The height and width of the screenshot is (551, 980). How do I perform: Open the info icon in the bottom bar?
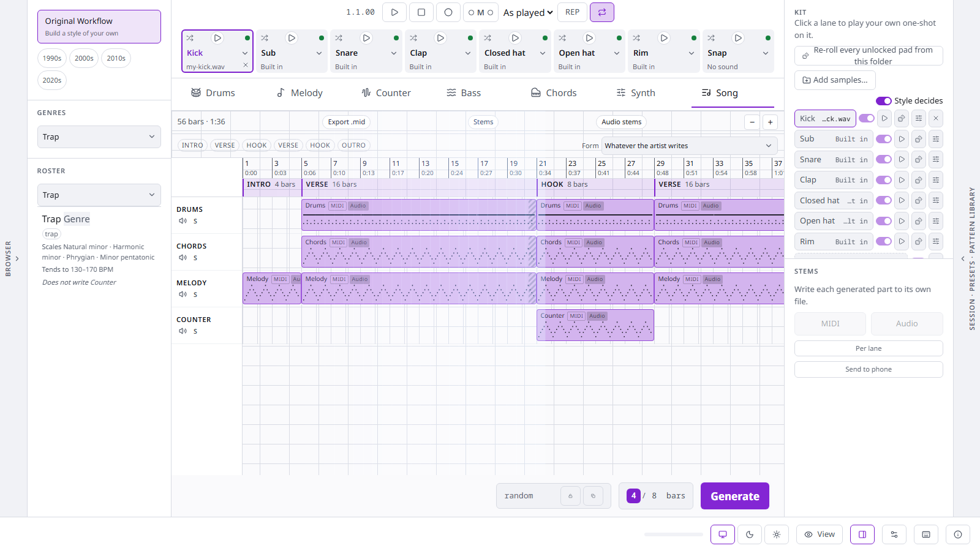[958, 534]
